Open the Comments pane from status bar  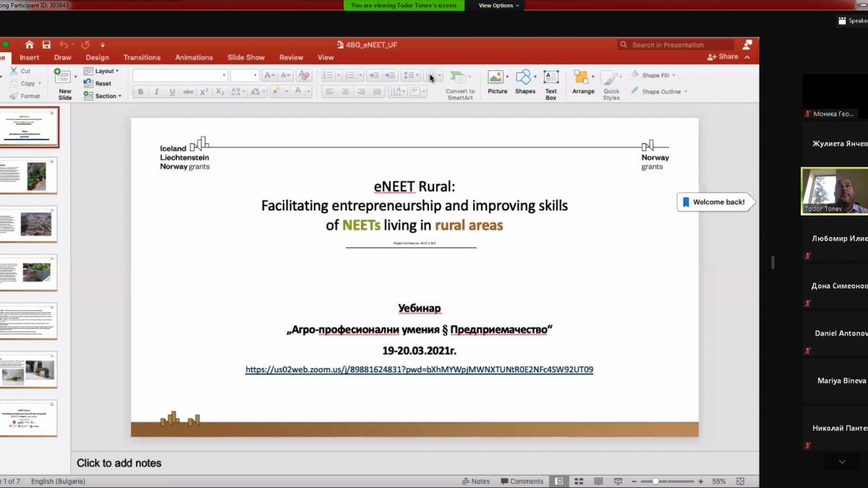(x=522, y=481)
